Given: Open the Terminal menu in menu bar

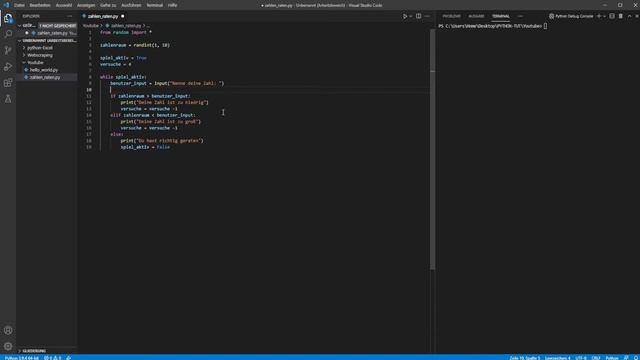Looking at the screenshot, I should pos(155,5).
